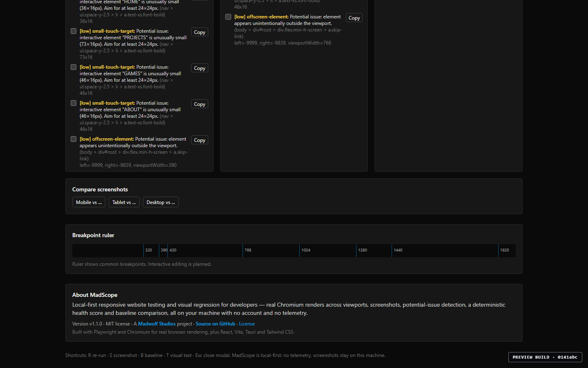
Task: Click the PREVIEW BUILD 0141abc badge
Action: [545, 357]
